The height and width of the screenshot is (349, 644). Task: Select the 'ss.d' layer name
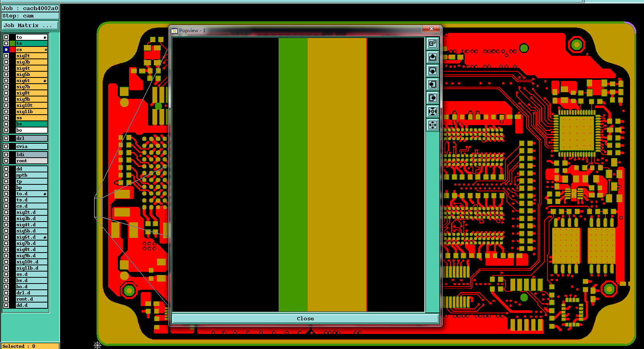[x=31, y=274]
